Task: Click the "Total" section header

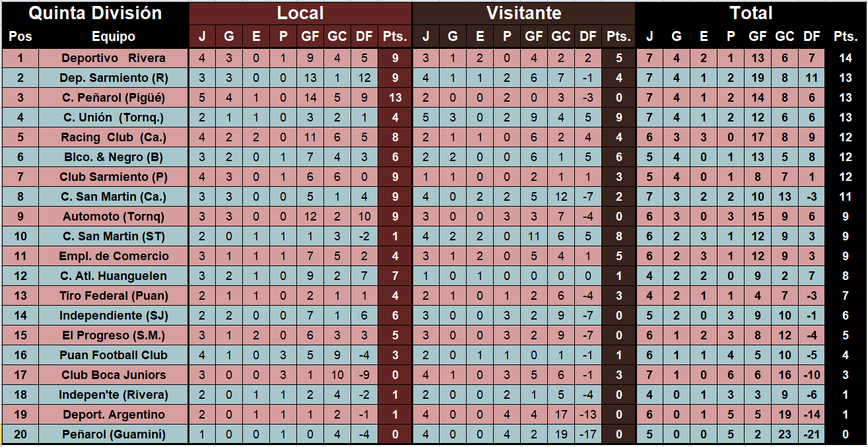Action: (x=751, y=13)
